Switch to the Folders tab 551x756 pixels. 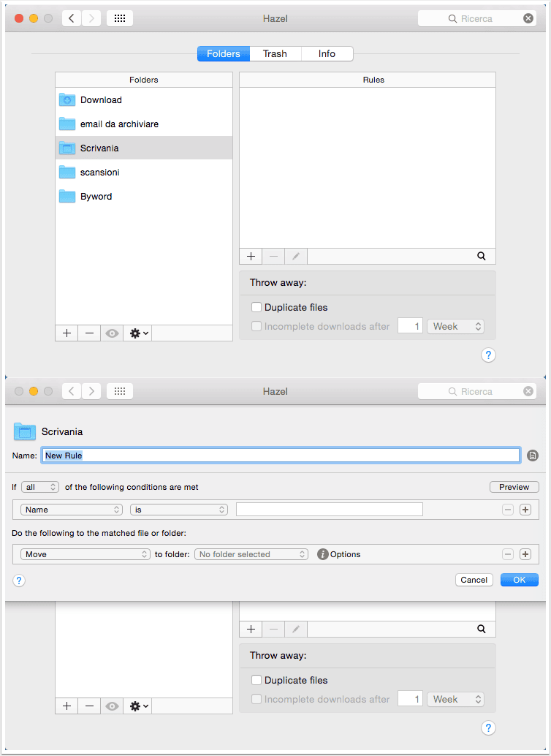click(224, 53)
